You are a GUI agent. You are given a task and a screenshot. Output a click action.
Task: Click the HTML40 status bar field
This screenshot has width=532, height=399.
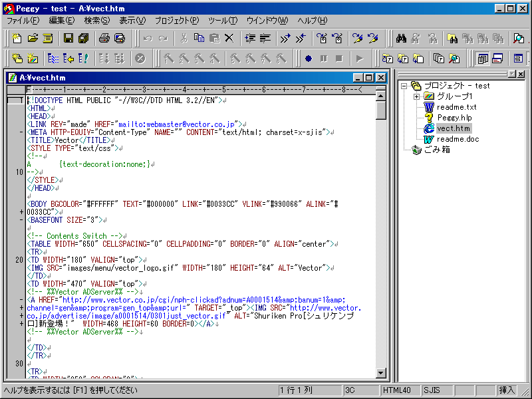point(401,390)
